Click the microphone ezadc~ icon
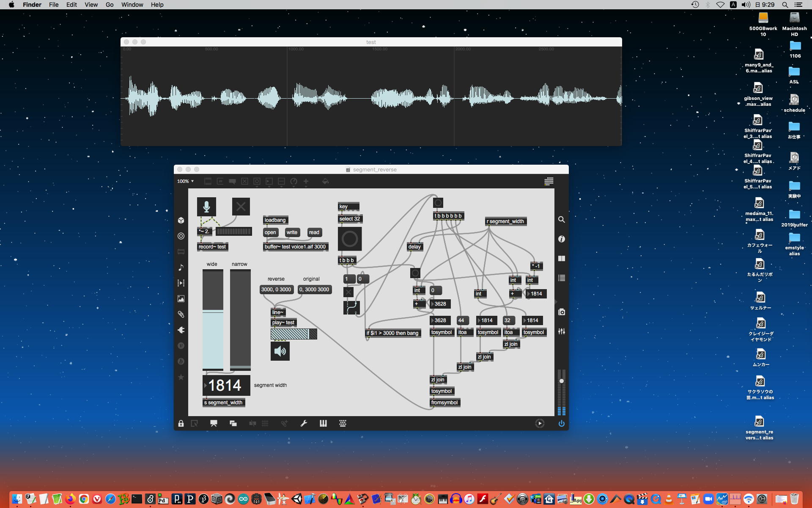The width and height of the screenshot is (812, 508). coord(206,207)
